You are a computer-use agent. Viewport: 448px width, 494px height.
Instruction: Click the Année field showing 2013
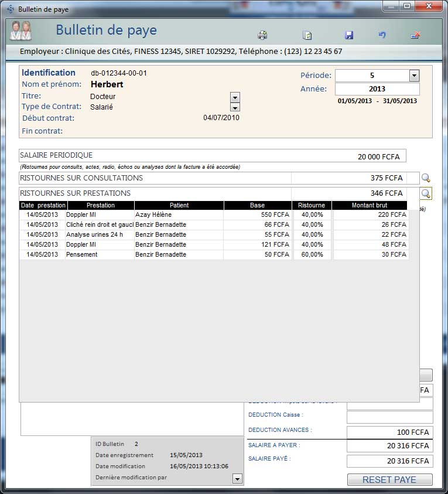(x=377, y=89)
